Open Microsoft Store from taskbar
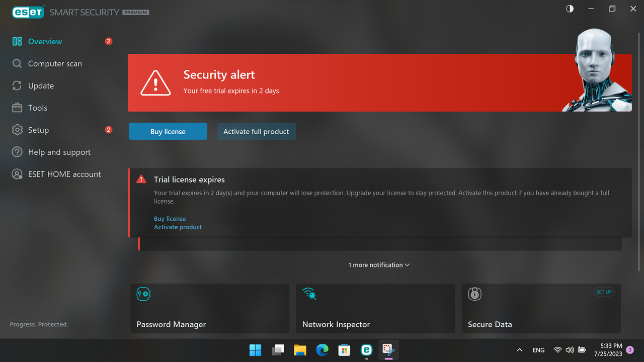 [x=344, y=350]
